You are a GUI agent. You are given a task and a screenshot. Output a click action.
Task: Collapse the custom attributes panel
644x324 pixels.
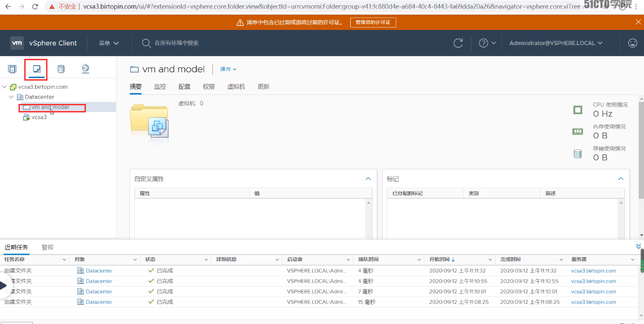(368, 179)
